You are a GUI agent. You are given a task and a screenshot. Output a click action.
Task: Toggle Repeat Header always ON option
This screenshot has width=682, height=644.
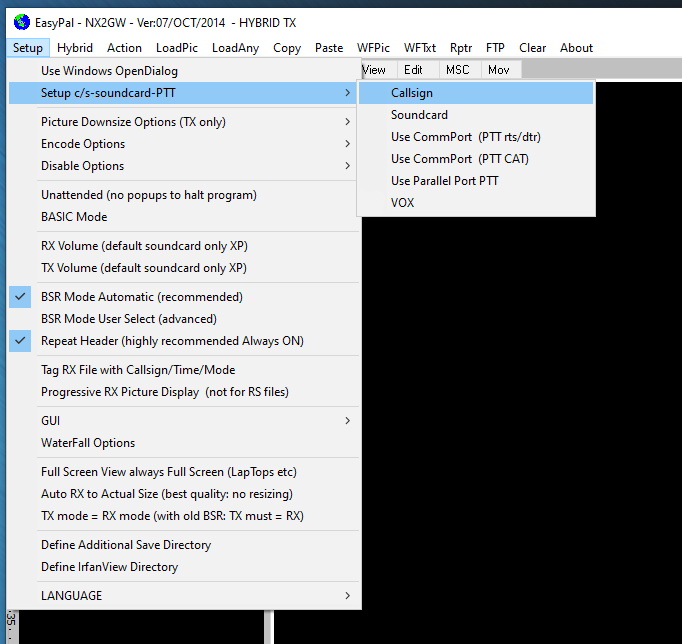172,341
